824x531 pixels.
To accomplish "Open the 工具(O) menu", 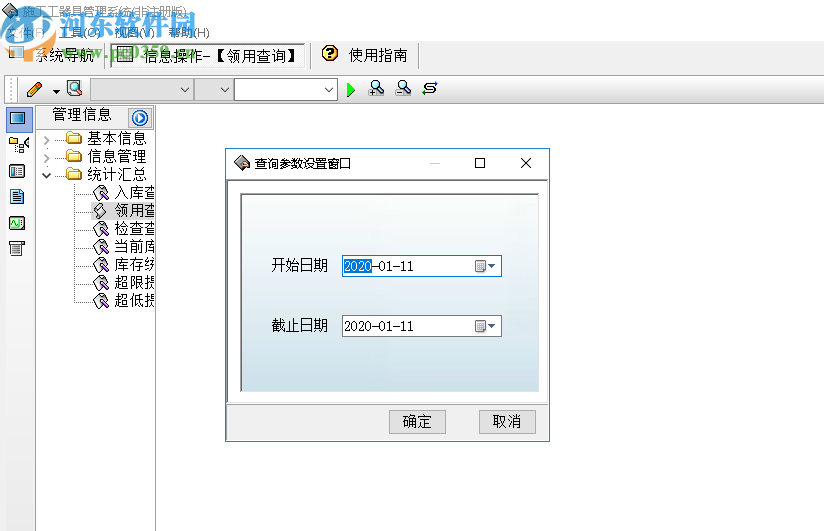I will pos(80,33).
